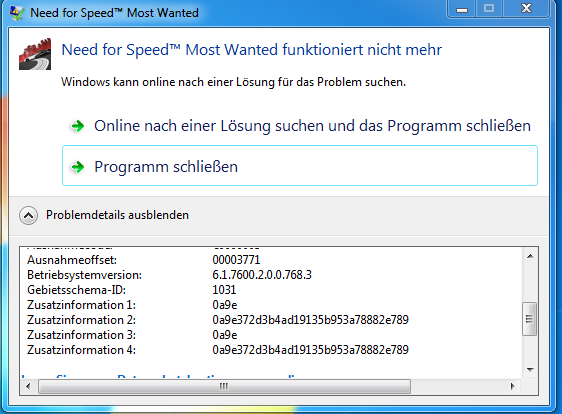Click the Zusatzinformation 3: label
This screenshot has width=562, height=414.
[81, 335]
